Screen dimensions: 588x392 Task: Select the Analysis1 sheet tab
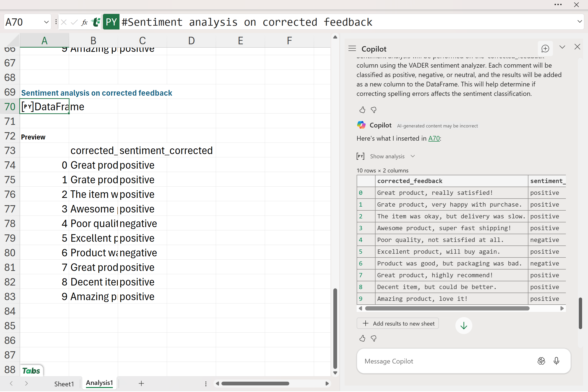(x=99, y=383)
